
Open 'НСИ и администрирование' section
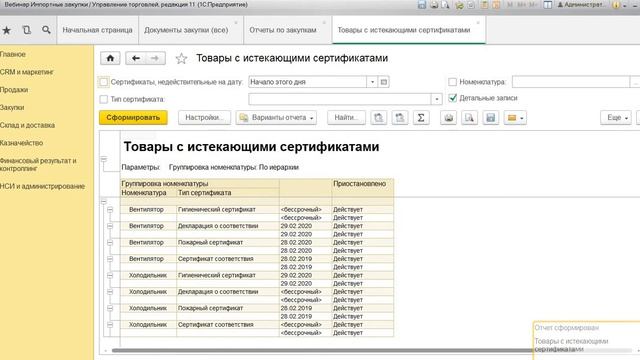[42, 187]
